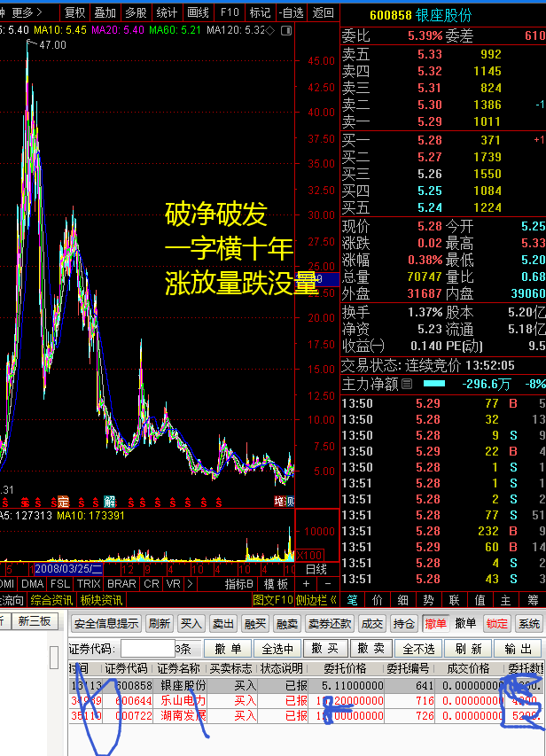
Task: Click 安全信息提示 button
Action: coord(106,624)
